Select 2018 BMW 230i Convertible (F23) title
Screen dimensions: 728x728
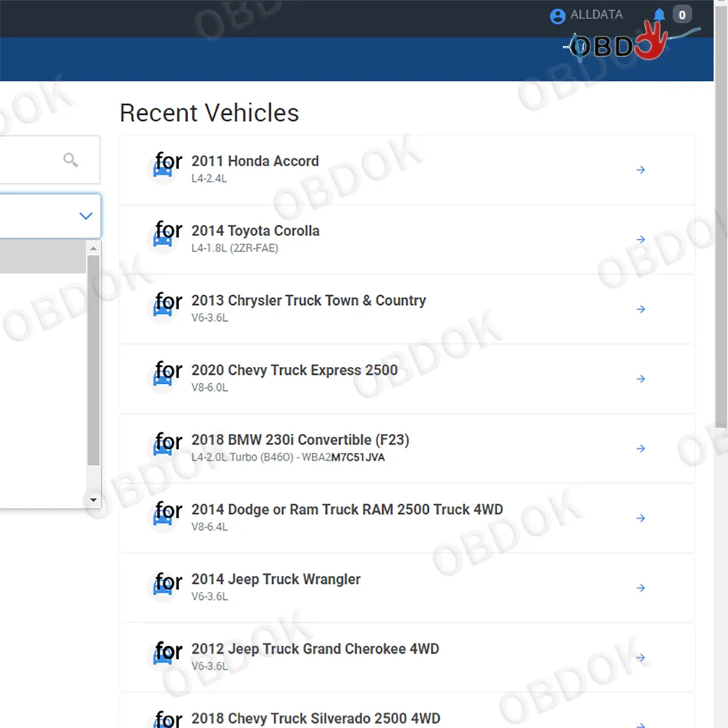(300, 440)
